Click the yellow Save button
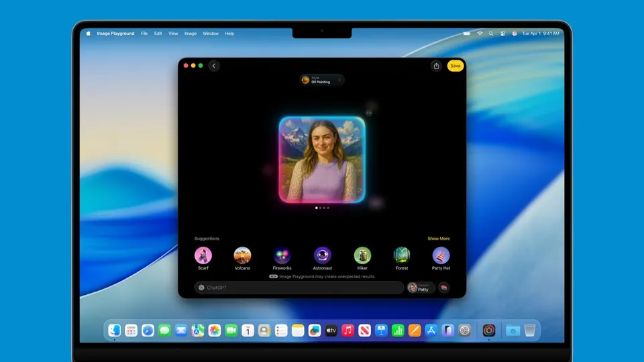 point(455,66)
